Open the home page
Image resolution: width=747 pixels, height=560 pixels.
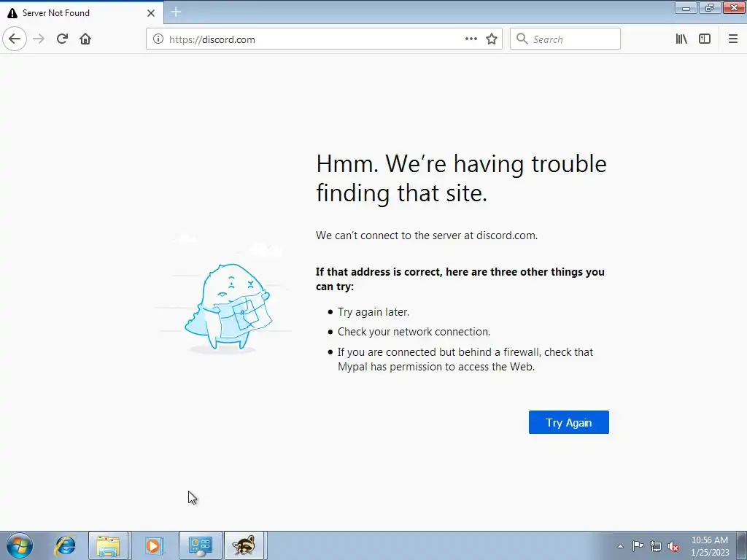[x=85, y=39]
